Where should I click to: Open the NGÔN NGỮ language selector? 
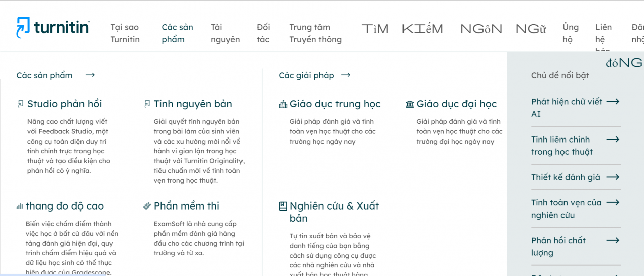tap(503, 29)
